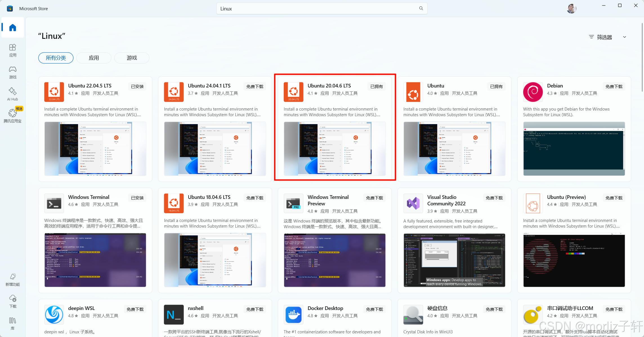This screenshot has height=337, width=644.
Task: Expand the 筛选器 filter chevron
Action: [x=625, y=37]
